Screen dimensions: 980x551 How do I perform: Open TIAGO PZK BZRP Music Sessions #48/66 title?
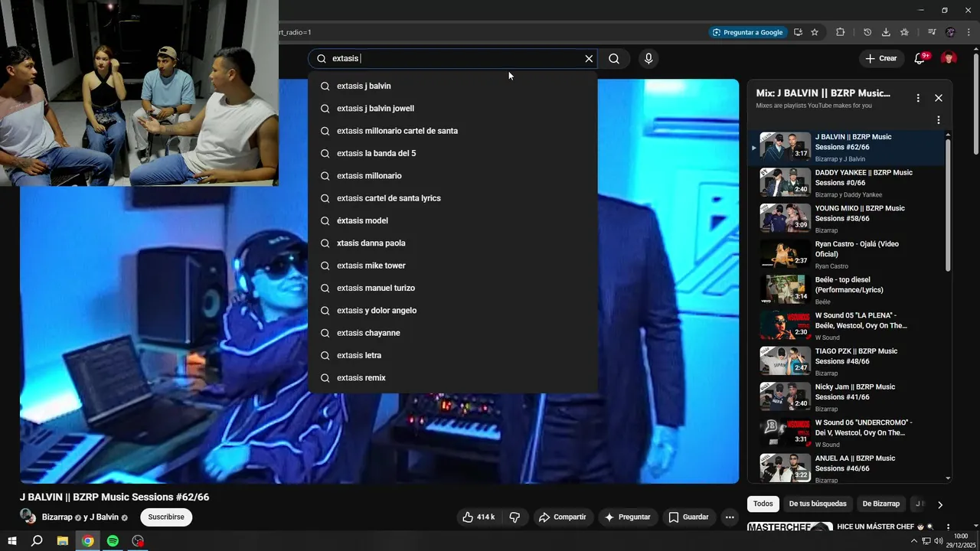click(856, 357)
